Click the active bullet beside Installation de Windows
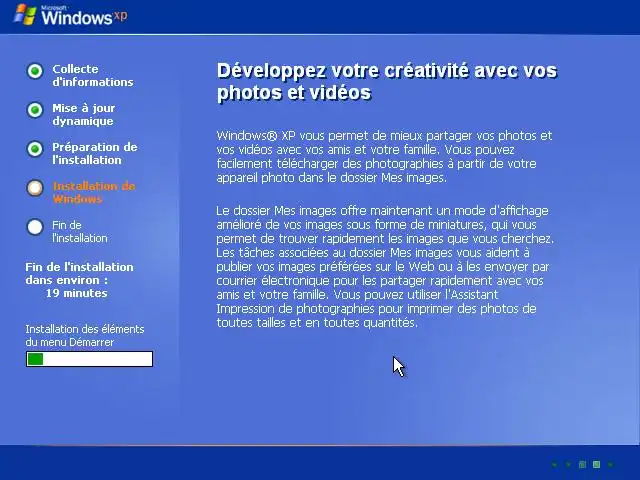 coord(35,188)
